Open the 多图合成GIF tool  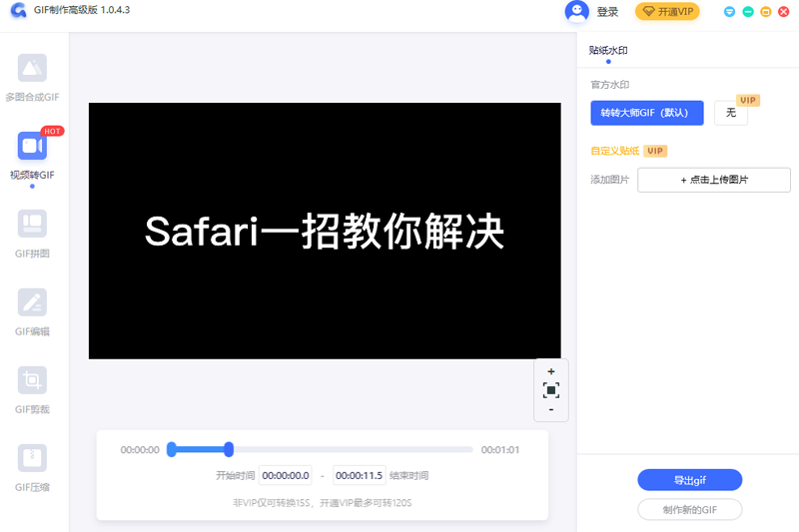[32, 69]
